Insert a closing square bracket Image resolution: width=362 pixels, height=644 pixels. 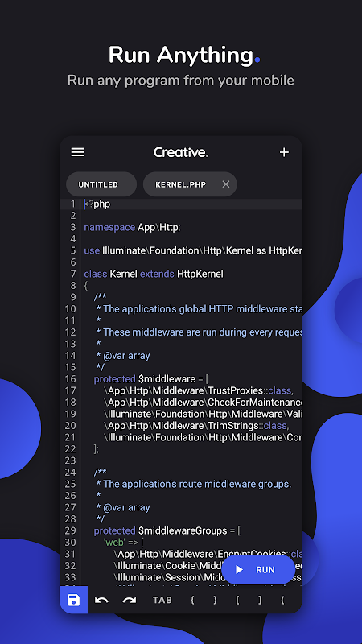(260, 600)
